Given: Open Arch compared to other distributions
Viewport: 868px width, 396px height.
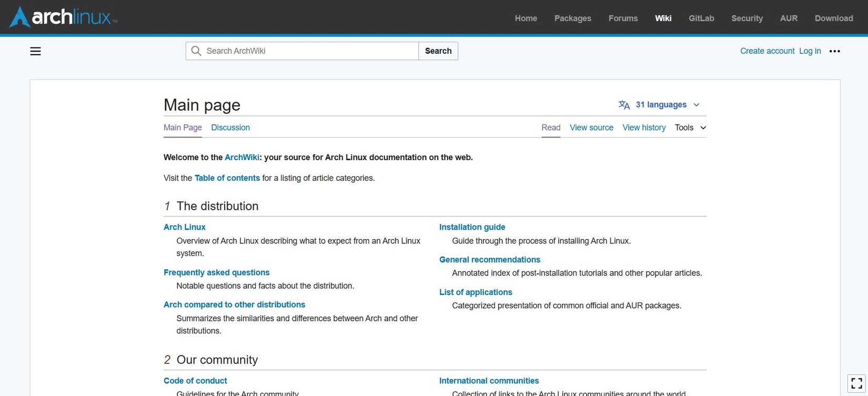Looking at the screenshot, I should pos(235,304).
